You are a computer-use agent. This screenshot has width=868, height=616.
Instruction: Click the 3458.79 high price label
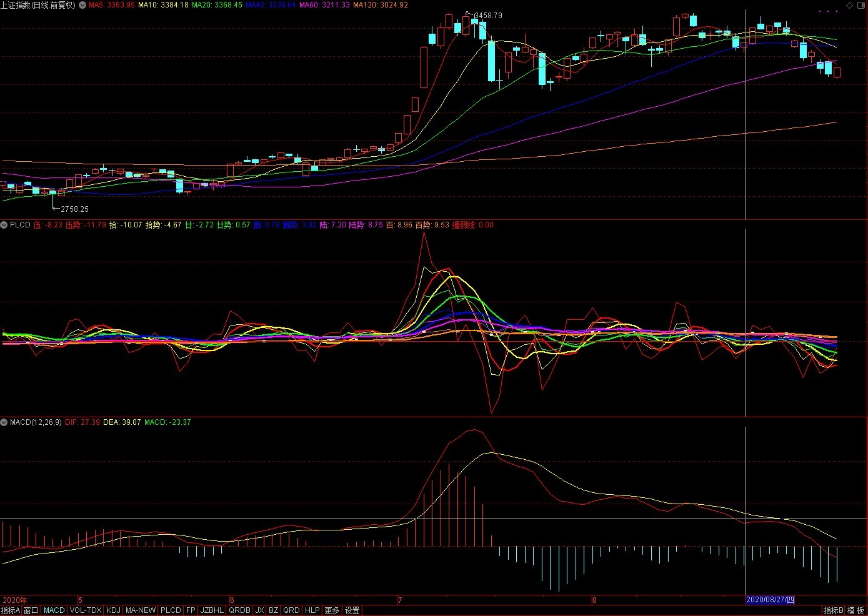pyautogui.click(x=488, y=16)
